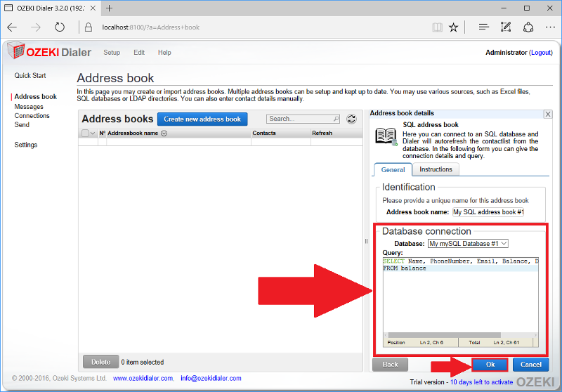562x392 pixels.
Task: Close the Address book details panel
Action: tap(548, 114)
